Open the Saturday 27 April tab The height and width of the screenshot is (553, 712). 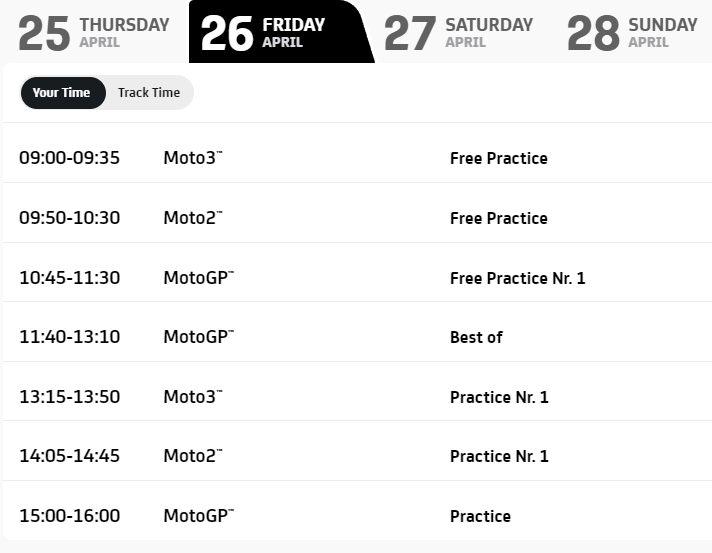point(459,32)
